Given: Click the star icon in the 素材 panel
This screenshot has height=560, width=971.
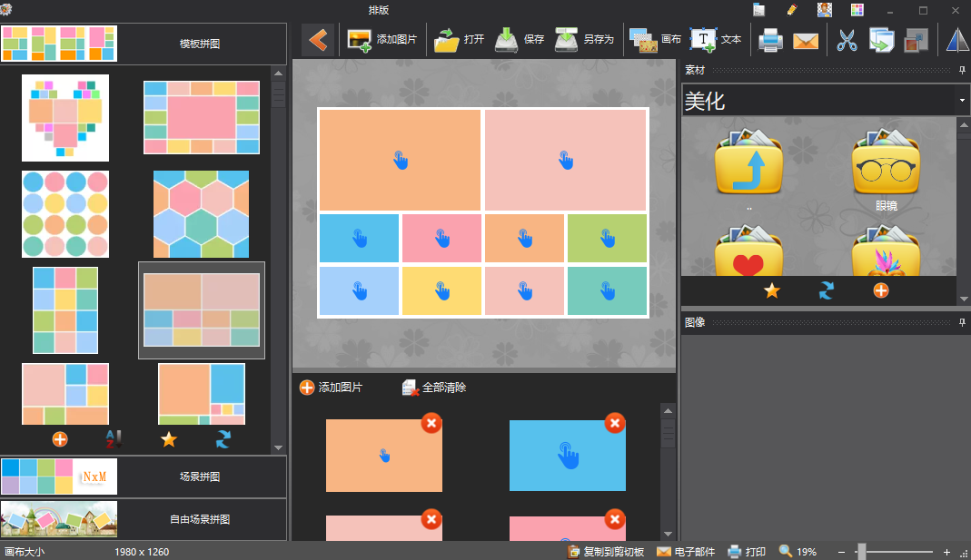Looking at the screenshot, I should [x=771, y=290].
